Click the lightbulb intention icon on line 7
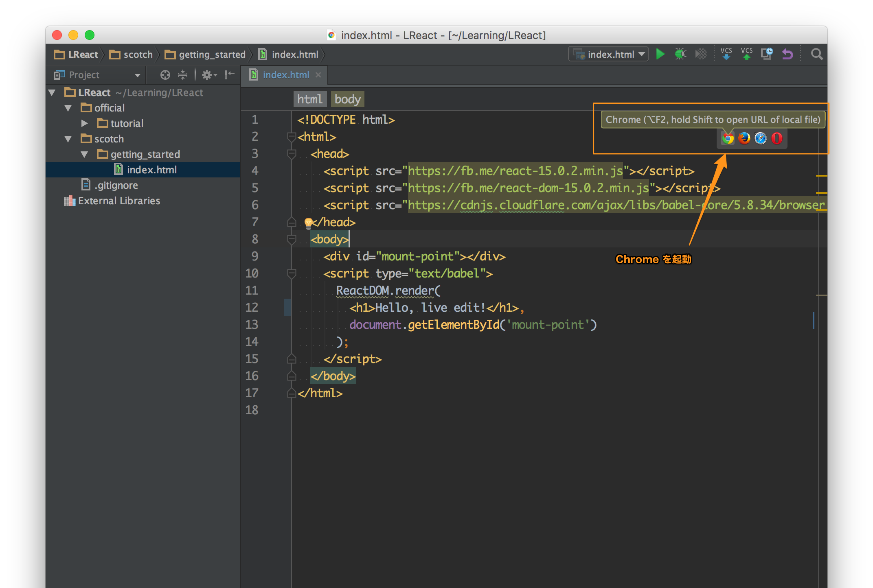Image resolution: width=873 pixels, height=588 pixels. pos(308,223)
